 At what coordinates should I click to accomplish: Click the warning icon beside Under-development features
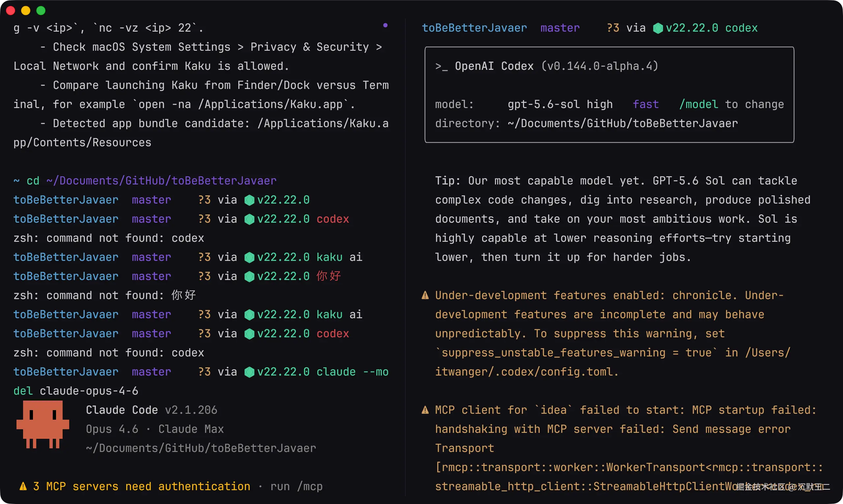[x=425, y=295]
